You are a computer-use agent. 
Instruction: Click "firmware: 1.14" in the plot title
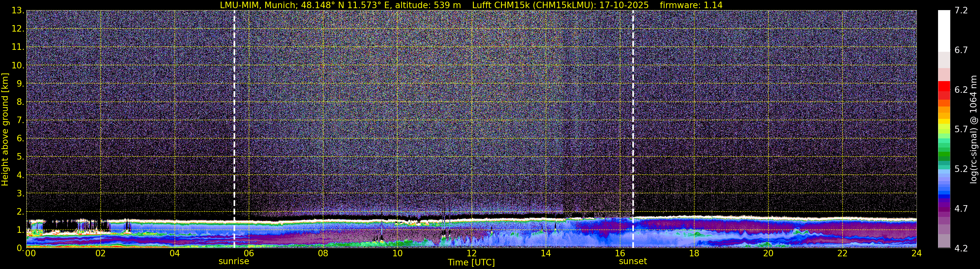pyautogui.click(x=691, y=5)
